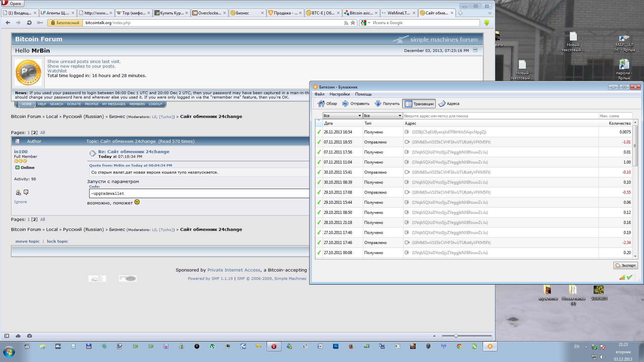This screenshot has width=644, height=362.
Task: Click the bookmark star in address bar
Action: point(353,23)
